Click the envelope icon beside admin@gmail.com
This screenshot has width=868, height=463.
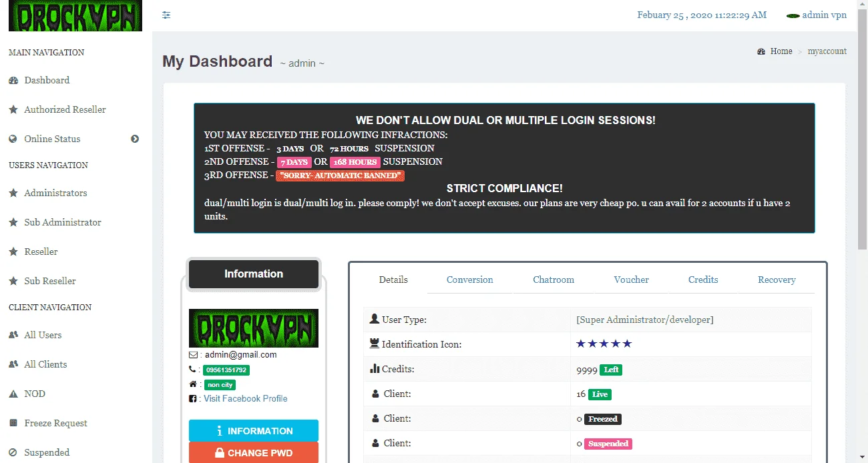click(193, 355)
